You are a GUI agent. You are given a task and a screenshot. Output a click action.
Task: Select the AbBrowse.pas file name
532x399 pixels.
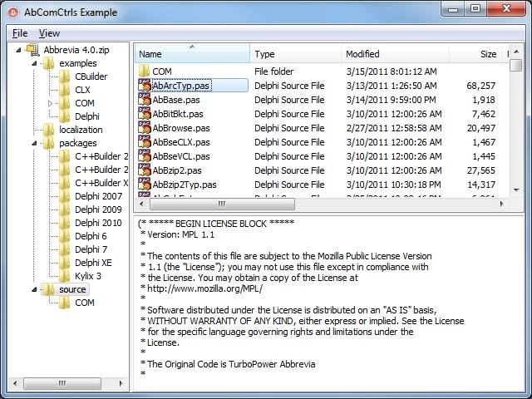(x=181, y=128)
